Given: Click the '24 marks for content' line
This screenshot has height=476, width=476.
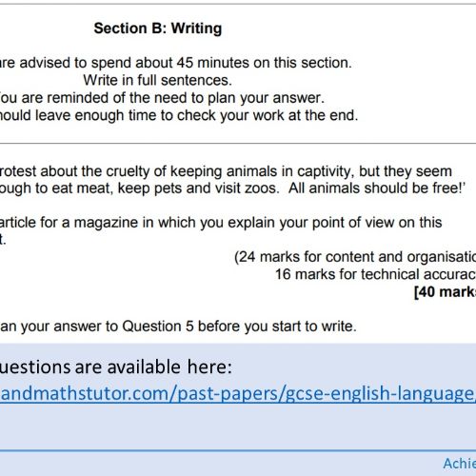Looking at the screenshot, I should point(355,257).
